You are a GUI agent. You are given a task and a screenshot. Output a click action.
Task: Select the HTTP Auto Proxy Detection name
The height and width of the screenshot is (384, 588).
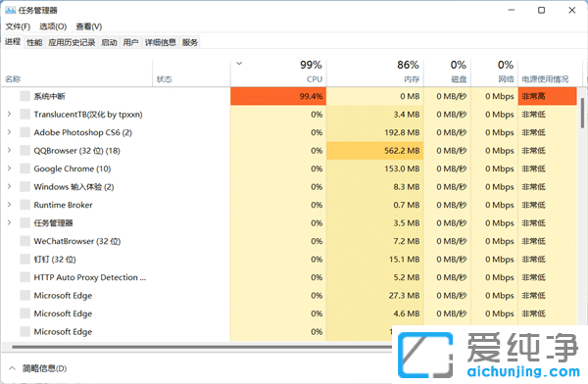pos(90,277)
